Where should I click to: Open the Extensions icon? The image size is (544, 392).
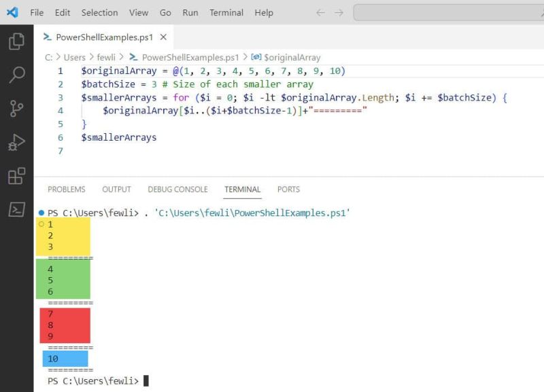(16, 175)
